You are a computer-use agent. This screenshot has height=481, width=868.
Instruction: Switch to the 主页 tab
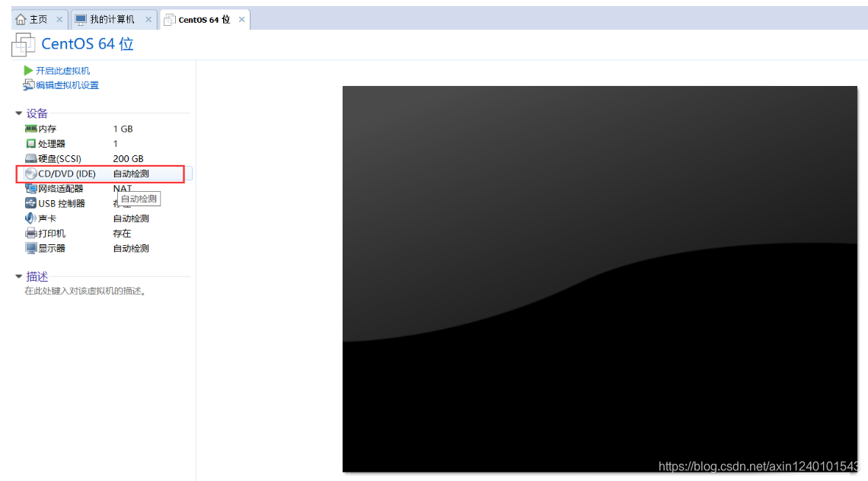39,19
